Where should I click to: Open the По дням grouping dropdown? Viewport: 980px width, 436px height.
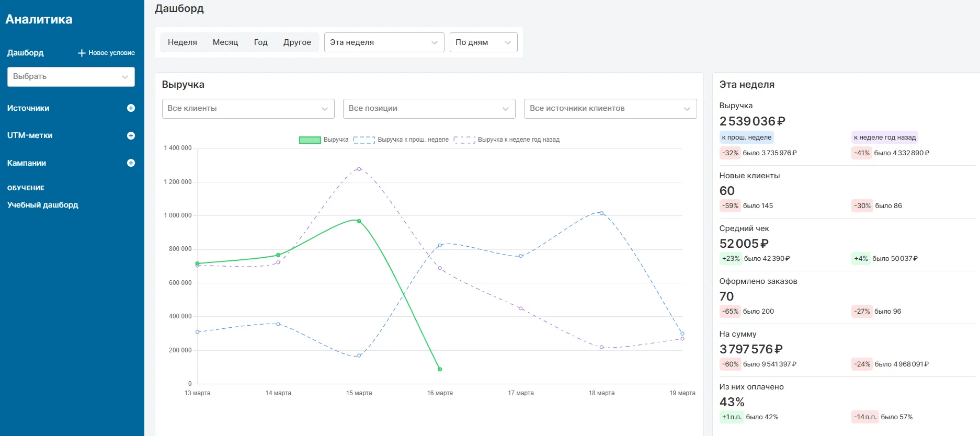(483, 42)
